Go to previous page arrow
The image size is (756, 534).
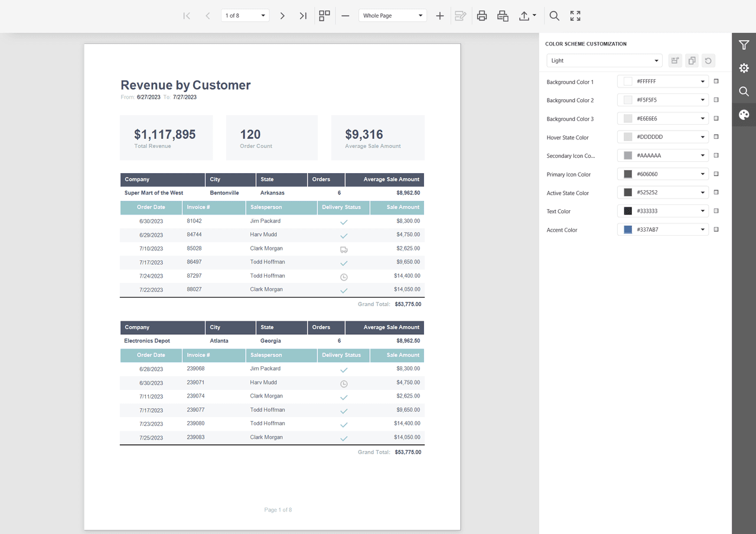click(x=207, y=16)
